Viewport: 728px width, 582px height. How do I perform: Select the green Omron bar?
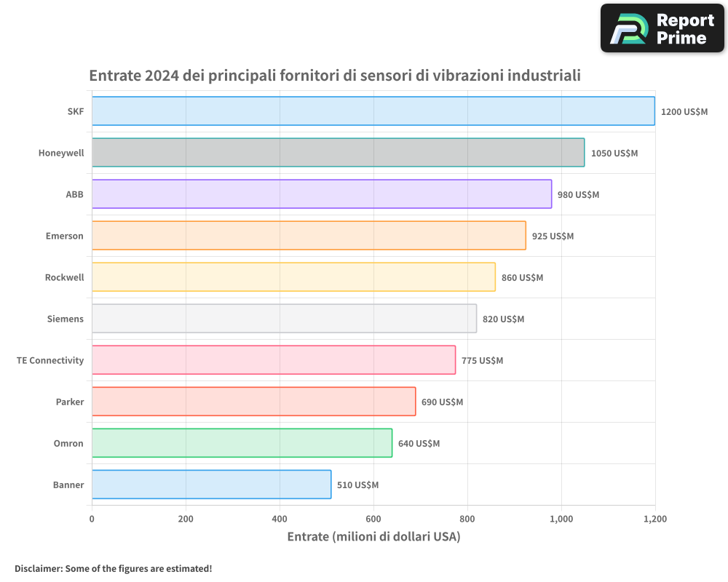242,443
